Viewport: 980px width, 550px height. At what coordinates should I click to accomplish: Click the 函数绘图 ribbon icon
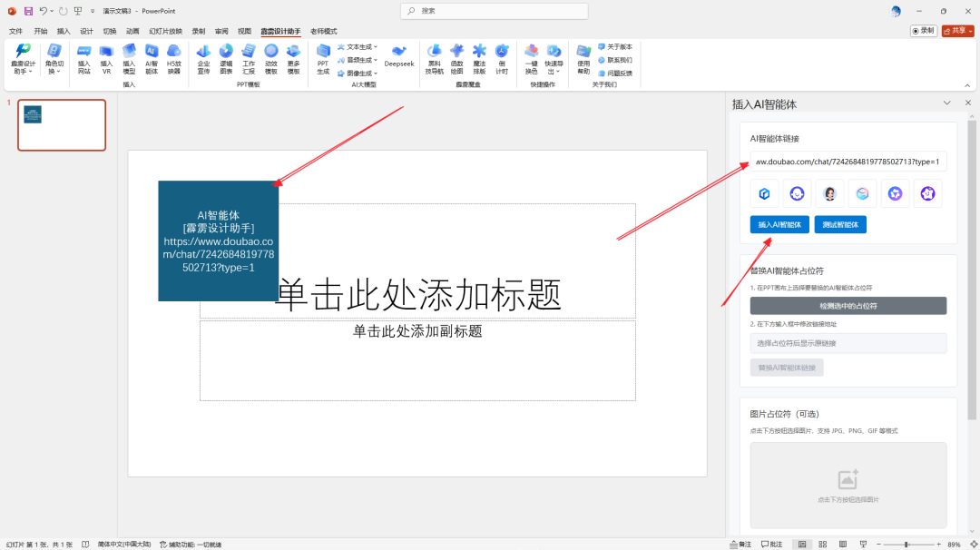point(456,59)
